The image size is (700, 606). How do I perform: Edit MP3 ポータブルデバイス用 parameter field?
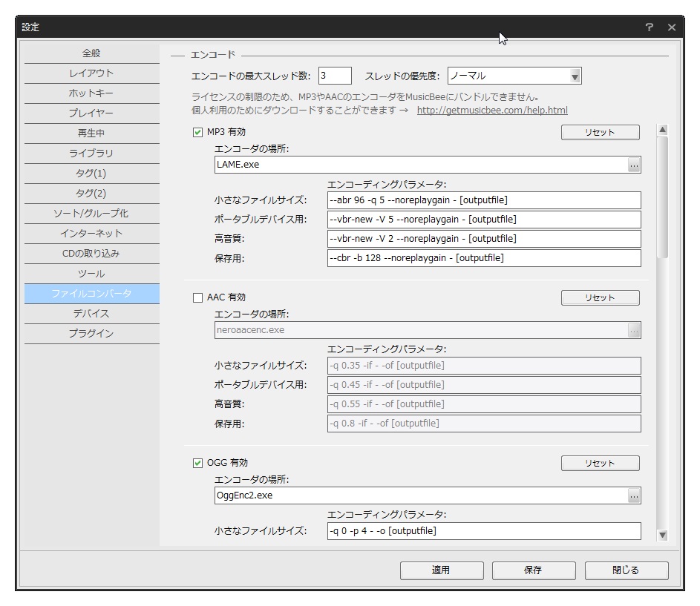tap(484, 220)
